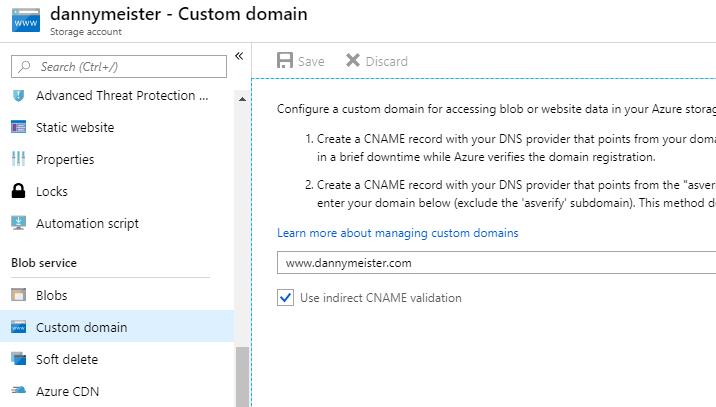Image resolution: width=716 pixels, height=407 pixels.
Task: Click the www.dannymeister.com domain name field
Action: tap(496, 263)
